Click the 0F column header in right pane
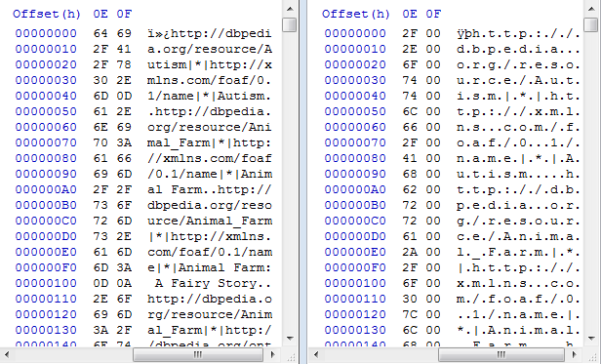 click(433, 15)
